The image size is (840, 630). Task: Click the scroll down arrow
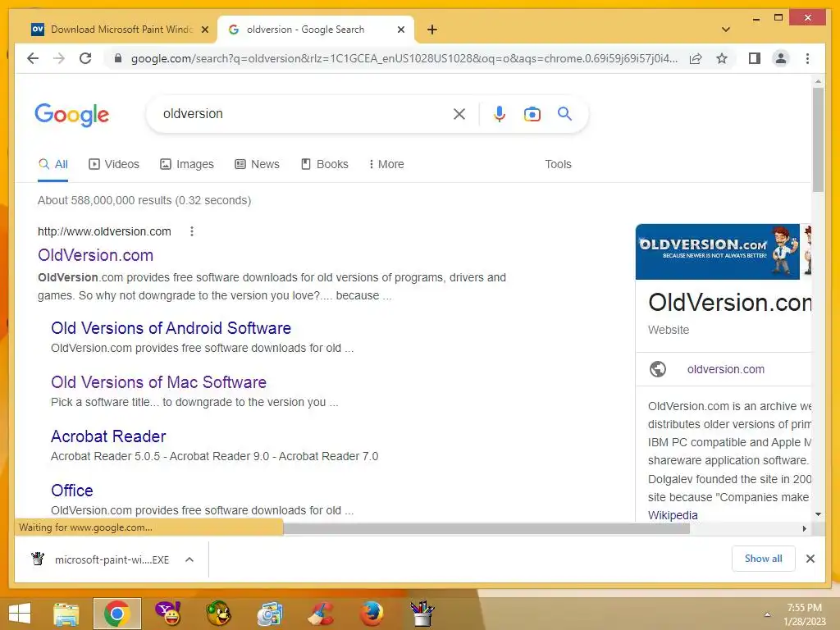[818, 514]
